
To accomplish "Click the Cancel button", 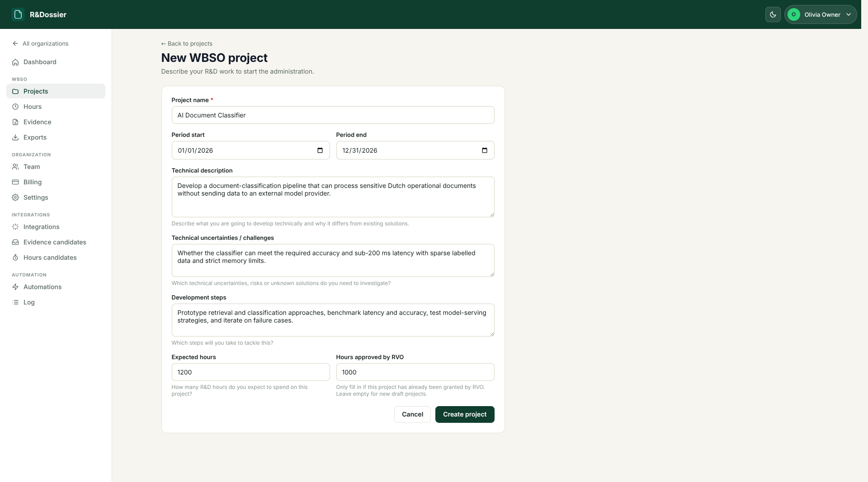I will (x=412, y=414).
